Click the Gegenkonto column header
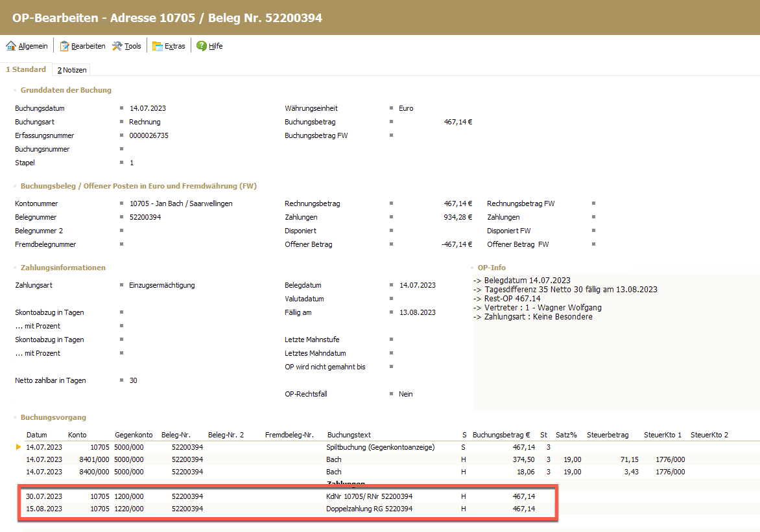The width and height of the screenshot is (760, 532). pos(134,435)
